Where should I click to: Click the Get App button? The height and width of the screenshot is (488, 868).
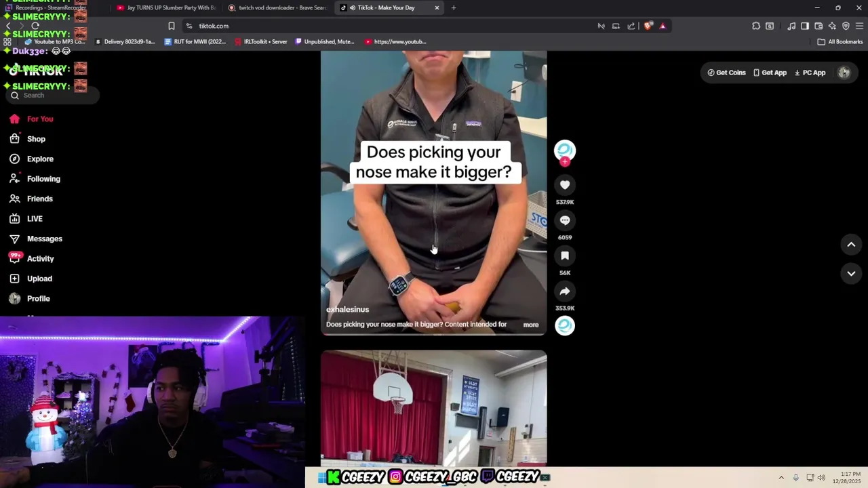(x=770, y=73)
